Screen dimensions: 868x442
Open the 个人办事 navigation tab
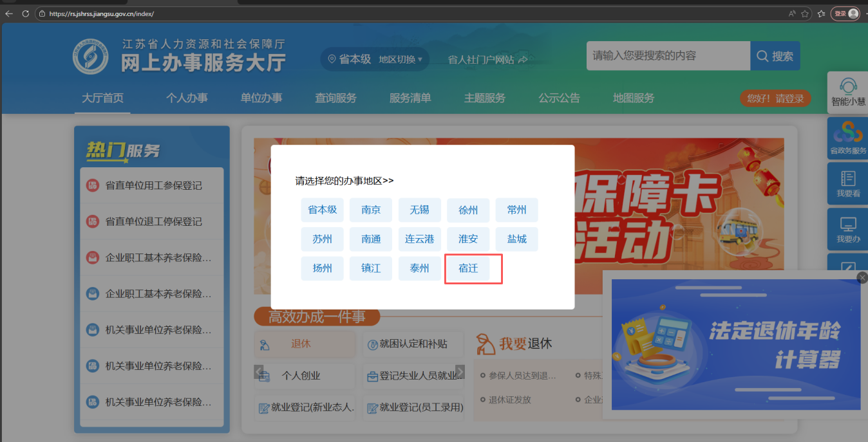point(187,98)
